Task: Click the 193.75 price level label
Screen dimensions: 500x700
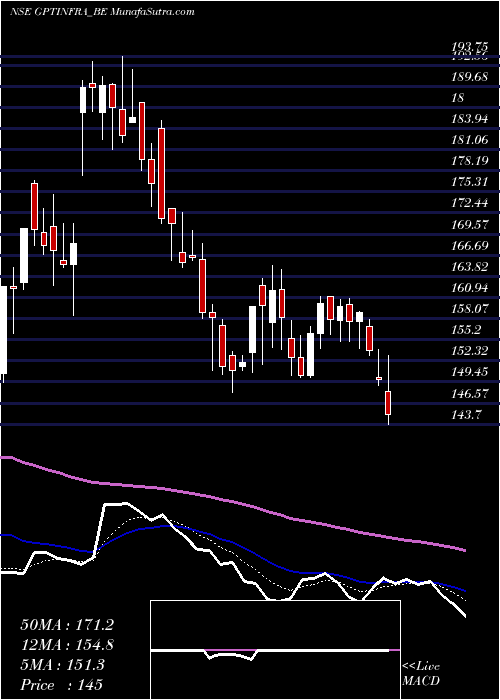Action: pyautogui.click(x=469, y=47)
